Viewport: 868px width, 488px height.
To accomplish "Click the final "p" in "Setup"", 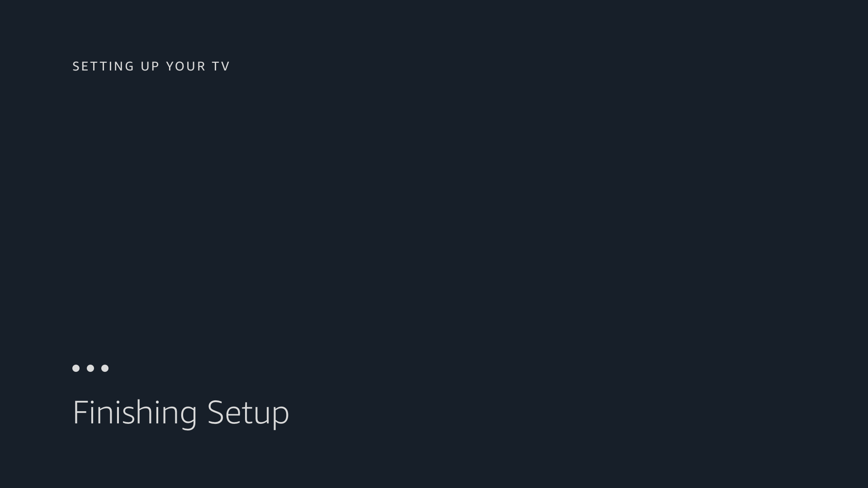I will [x=281, y=414].
